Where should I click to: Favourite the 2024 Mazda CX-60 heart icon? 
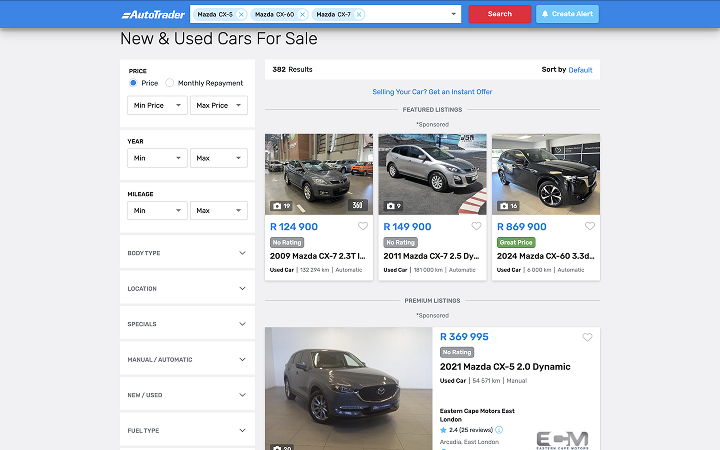coord(590,226)
